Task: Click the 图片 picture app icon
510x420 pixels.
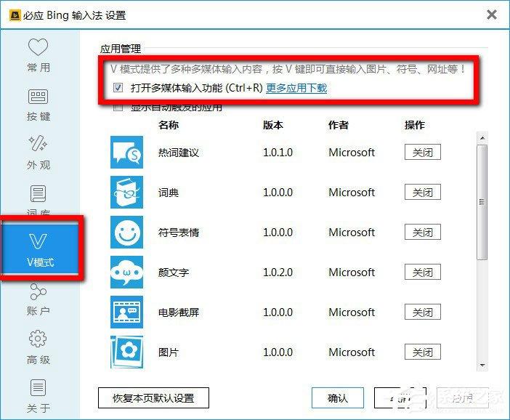Action: [126, 352]
